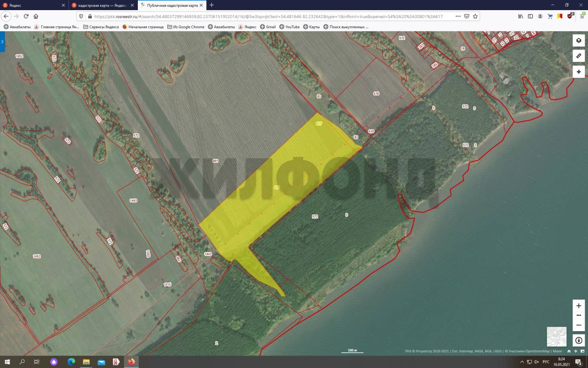This screenshot has height=368, width=588.
Task: Open the map layers panel
Action: (578, 40)
